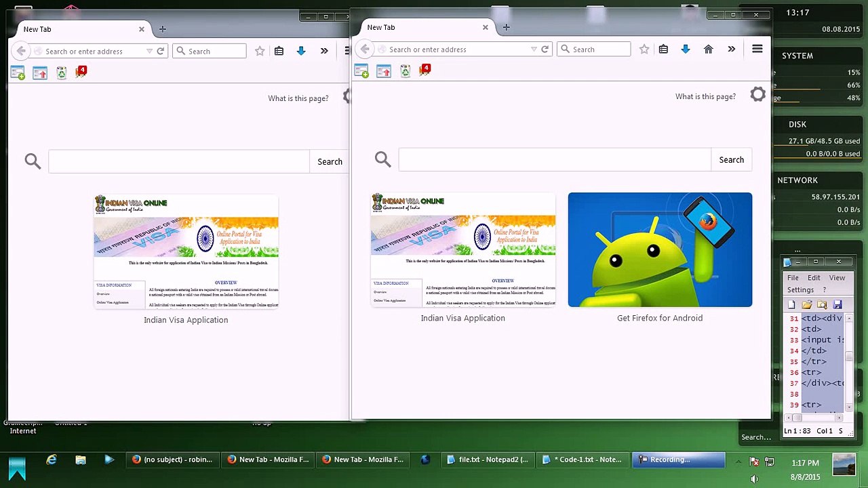Open Internet Explorer from taskbar
868x488 pixels.
click(x=52, y=460)
